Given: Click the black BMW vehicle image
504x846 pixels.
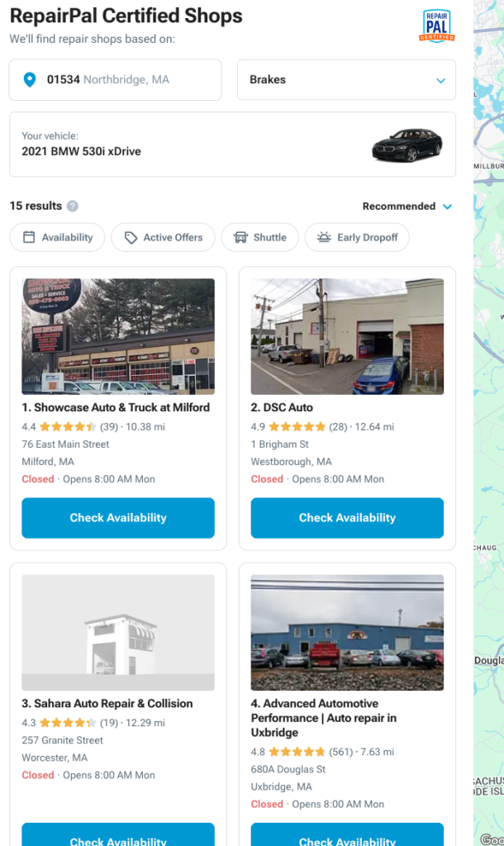Looking at the screenshot, I should (x=407, y=145).
